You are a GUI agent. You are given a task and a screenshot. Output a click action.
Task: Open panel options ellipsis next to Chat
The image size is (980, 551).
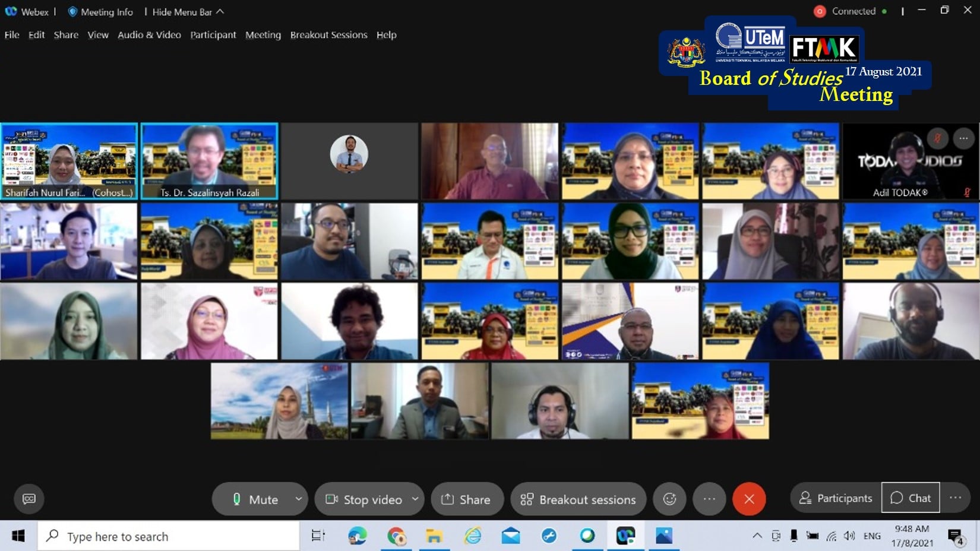955,498
